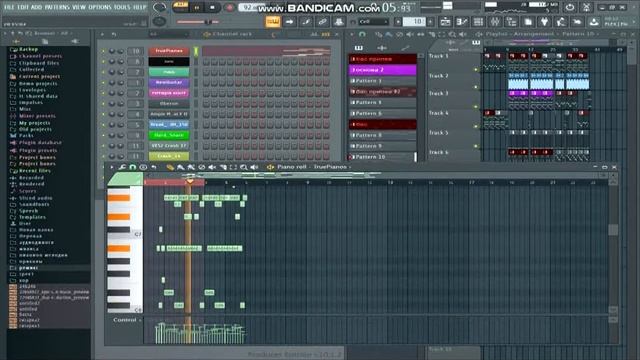Open the TOOLS menu
The image size is (640, 360).
coord(122,7)
